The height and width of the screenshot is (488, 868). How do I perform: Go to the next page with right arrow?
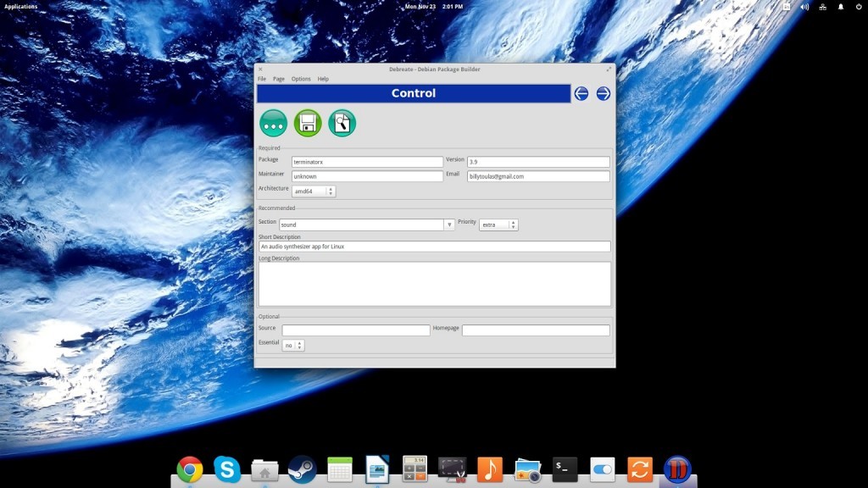pos(603,93)
